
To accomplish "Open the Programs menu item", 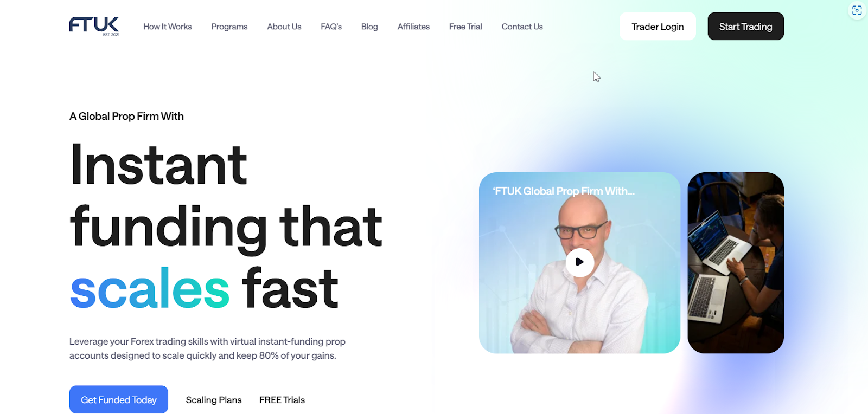I will 229,27.
